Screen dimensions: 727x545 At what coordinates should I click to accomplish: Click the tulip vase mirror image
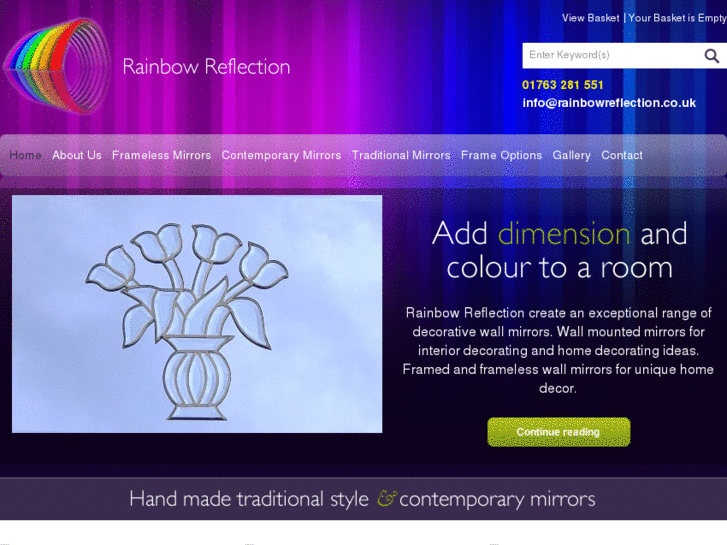coord(197,314)
